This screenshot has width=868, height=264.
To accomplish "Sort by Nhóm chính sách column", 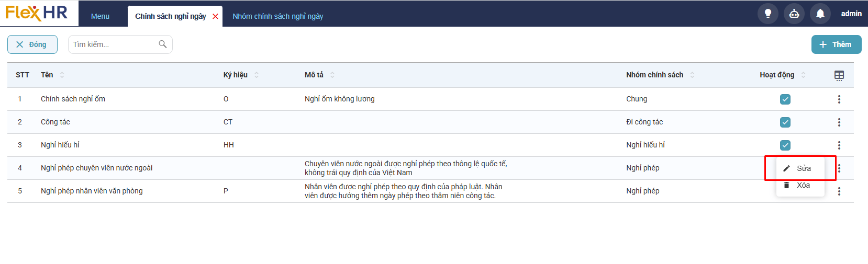I will pos(692,75).
